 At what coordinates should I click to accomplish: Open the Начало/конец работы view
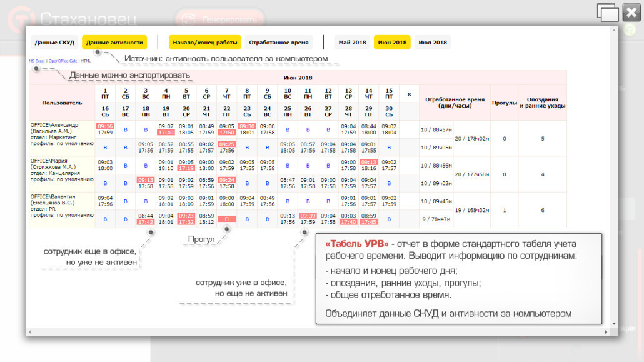tap(205, 43)
